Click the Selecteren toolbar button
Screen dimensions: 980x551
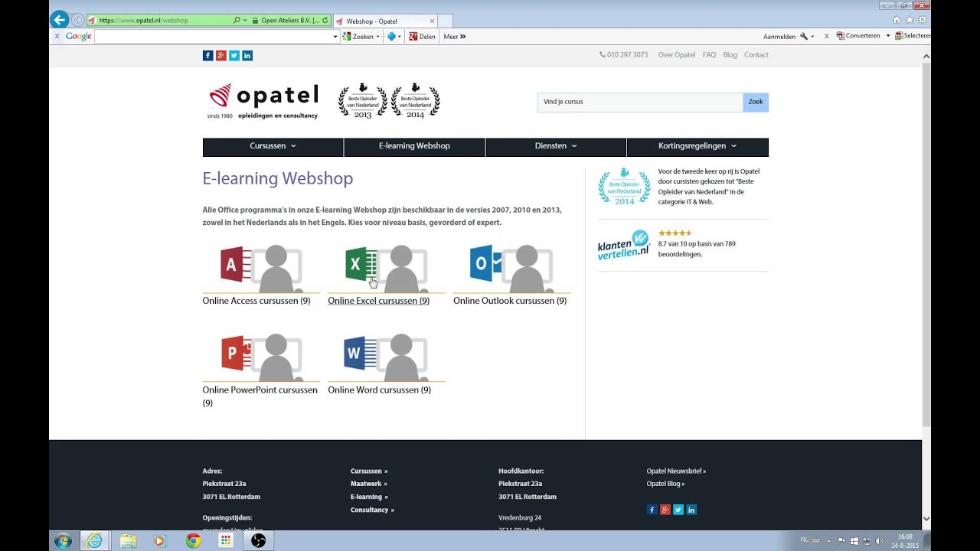(x=913, y=36)
